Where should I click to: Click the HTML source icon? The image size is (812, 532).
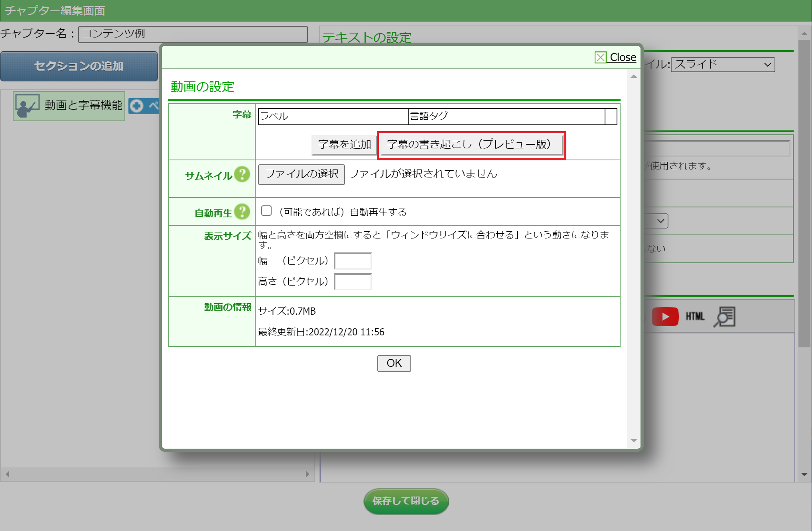pos(695,317)
